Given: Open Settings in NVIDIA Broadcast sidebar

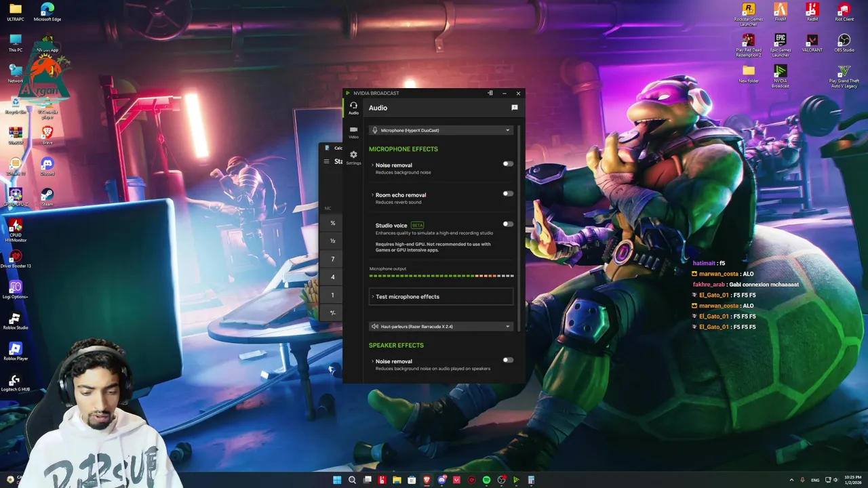Looking at the screenshot, I should (353, 157).
